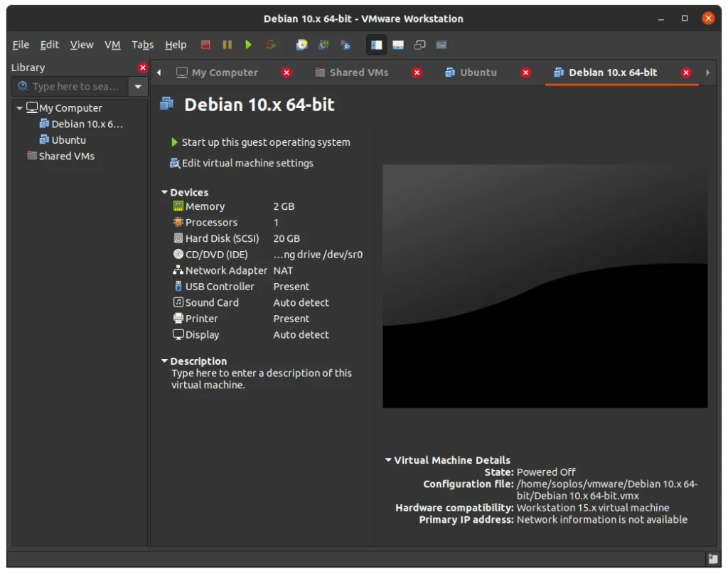
Task: Click the Powered Off state text
Action: 546,472
